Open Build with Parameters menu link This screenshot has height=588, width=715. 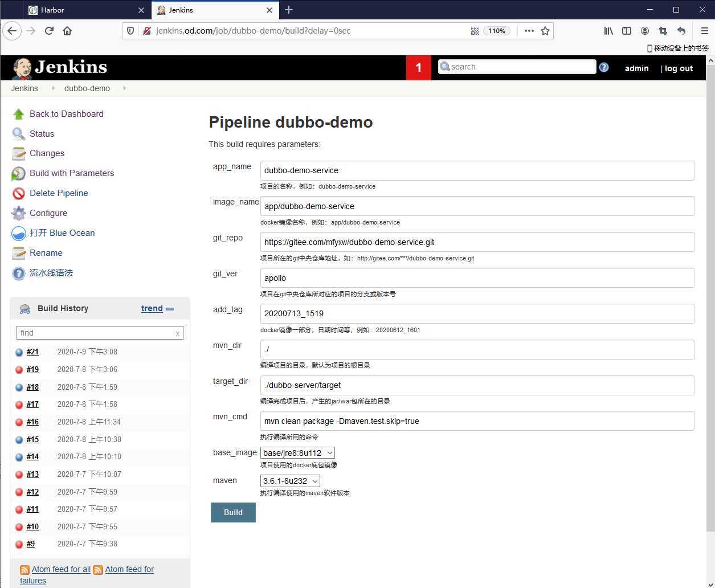(72, 173)
